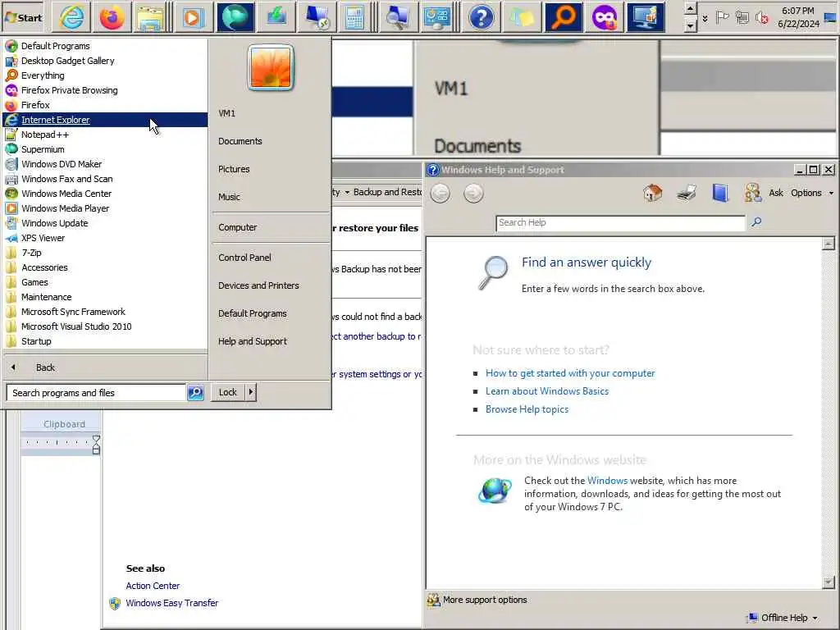840x630 pixels.
Task: Click Help forward arrow button
Action: 473,194
